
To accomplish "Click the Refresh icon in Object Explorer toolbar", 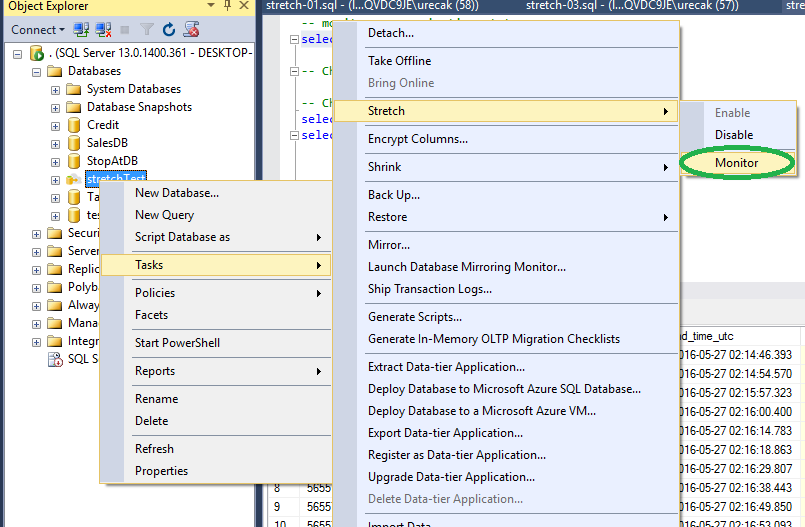I will (x=169, y=30).
